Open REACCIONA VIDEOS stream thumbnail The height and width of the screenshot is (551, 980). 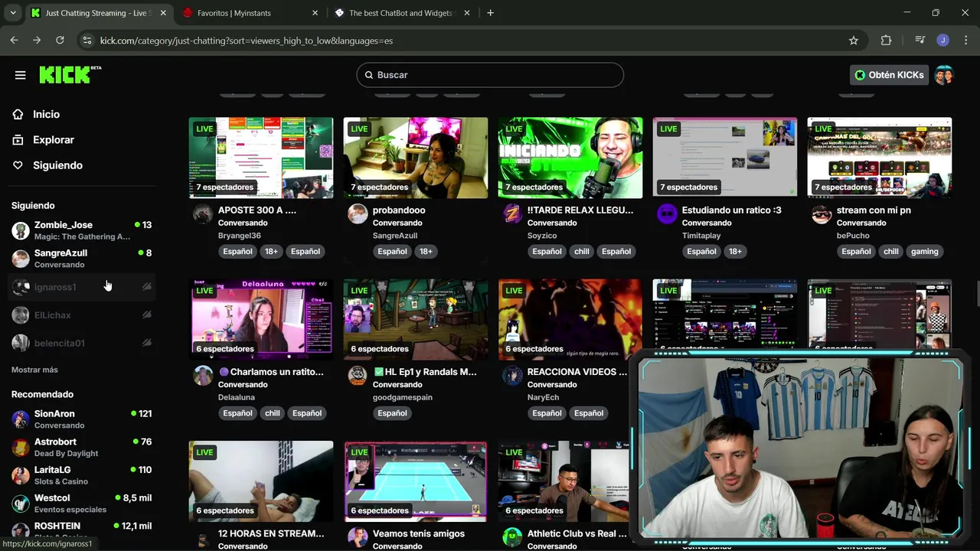[x=570, y=319]
